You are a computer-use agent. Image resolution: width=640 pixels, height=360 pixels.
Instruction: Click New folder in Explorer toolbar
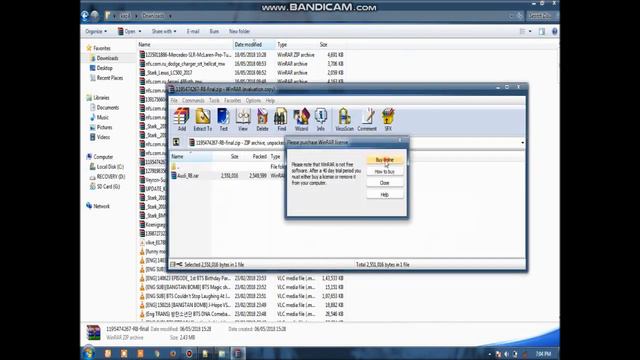coord(239,31)
